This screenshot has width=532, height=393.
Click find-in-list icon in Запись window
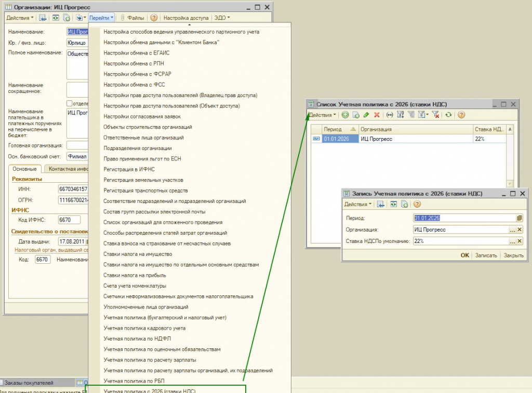(x=381, y=204)
